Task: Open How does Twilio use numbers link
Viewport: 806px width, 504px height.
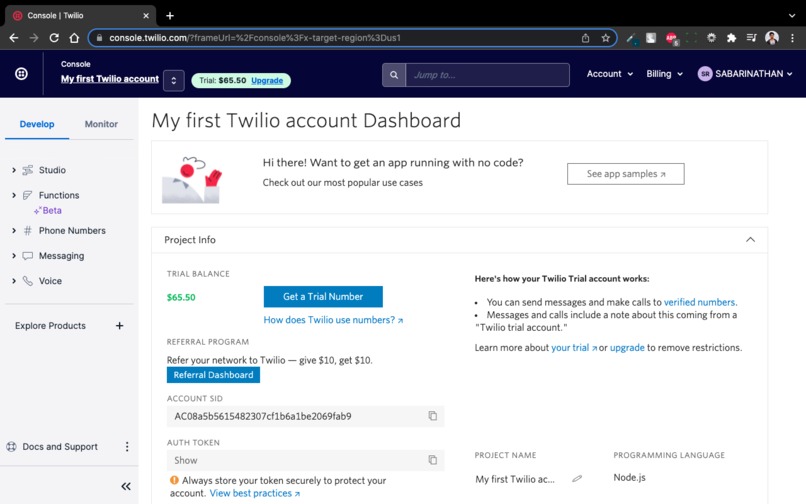Action: pyautogui.click(x=333, y=320)
